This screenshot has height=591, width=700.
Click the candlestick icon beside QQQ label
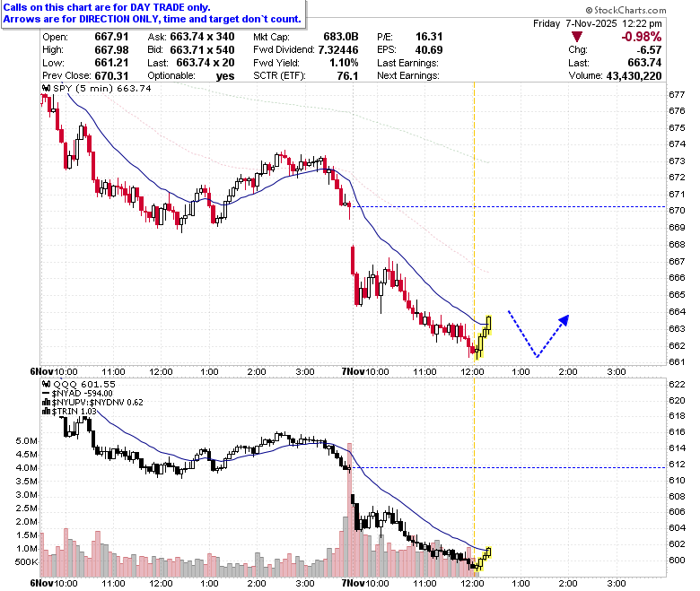tap(47, 384)
